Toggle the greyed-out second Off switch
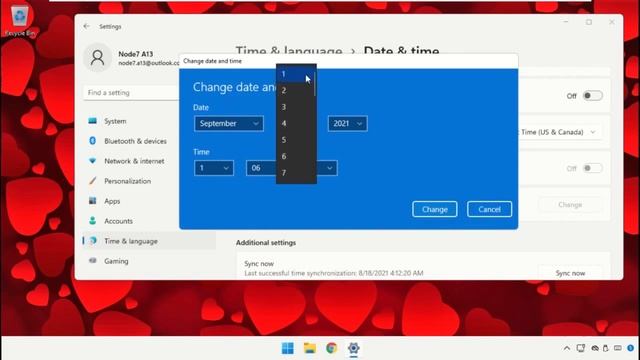This screenshot has height=360, width=640. click(x=592, y=168)
